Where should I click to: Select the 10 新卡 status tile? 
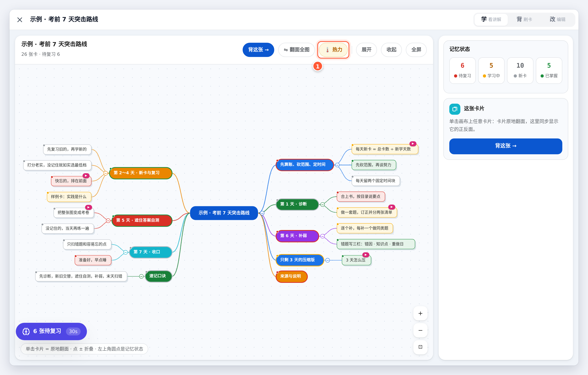pyautogui.click(x=520, y=71)
